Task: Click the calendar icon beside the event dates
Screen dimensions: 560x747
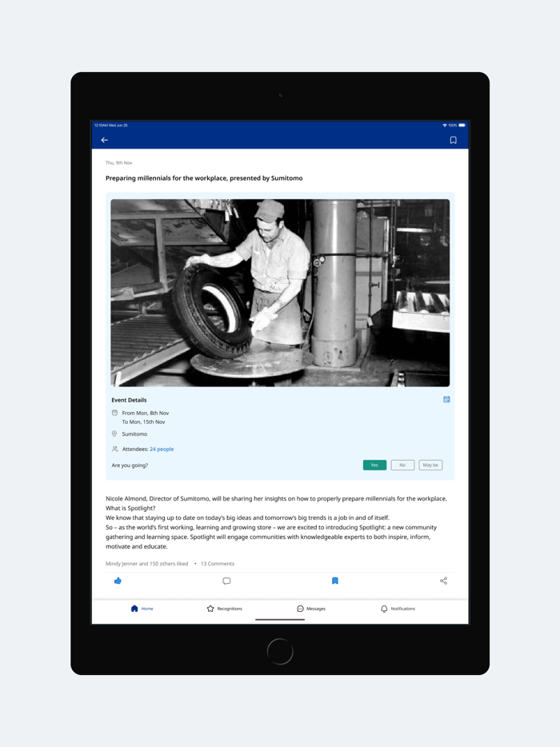Action: 114,413
